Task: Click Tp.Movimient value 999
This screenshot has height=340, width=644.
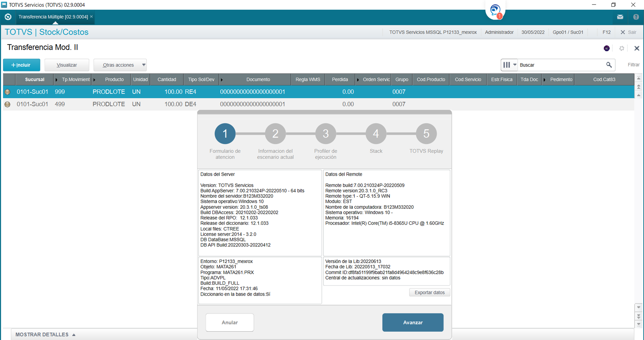Action: click(x=60, y=92)
